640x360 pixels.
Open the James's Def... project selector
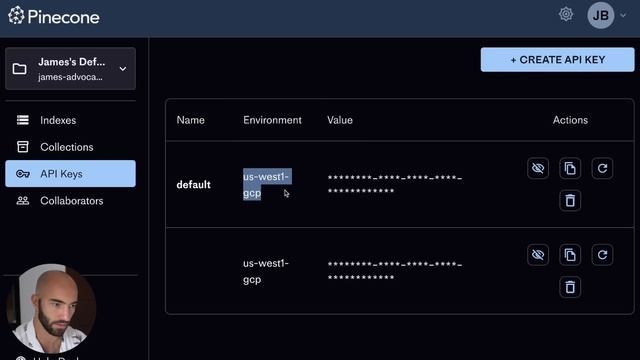[71, 69]
